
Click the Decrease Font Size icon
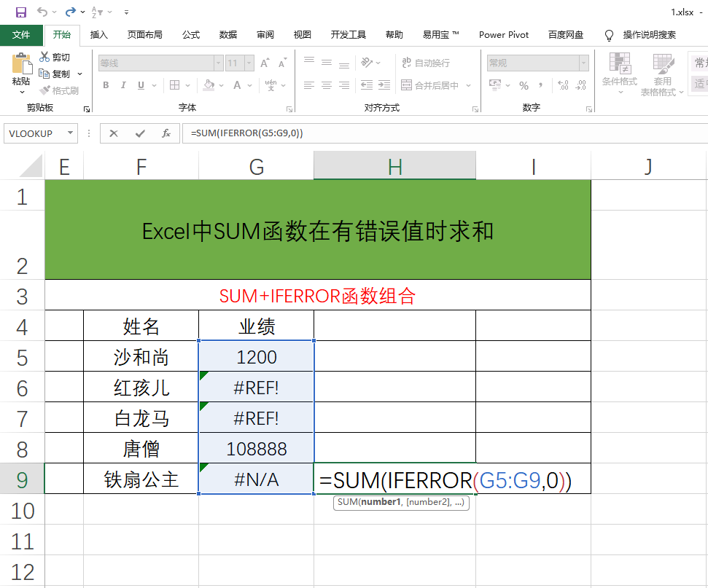point(283,63)
